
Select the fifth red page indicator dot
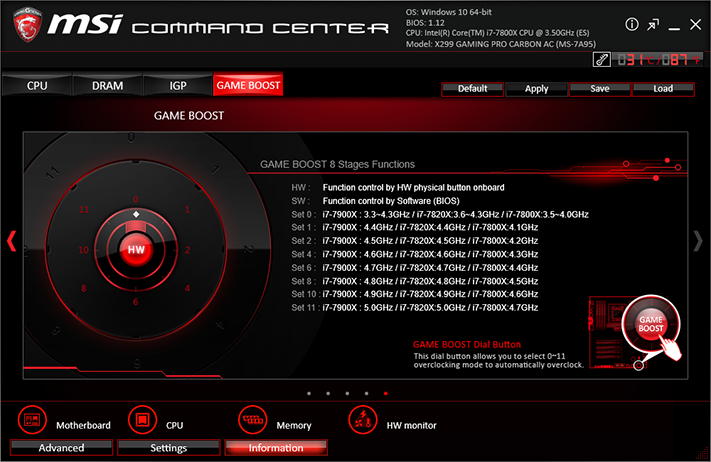[x=385, y=394]
